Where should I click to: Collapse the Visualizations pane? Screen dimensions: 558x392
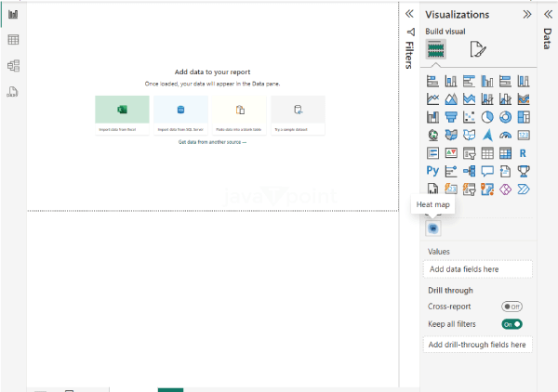(x=527, y=14)
